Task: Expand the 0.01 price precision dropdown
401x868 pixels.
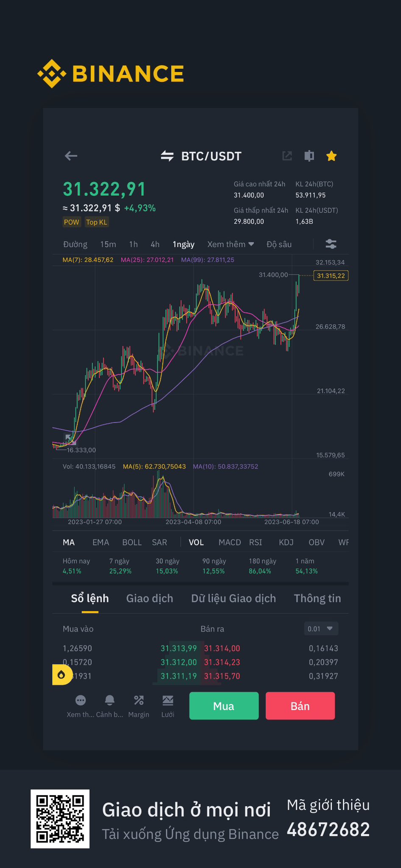Action: pyautogui.click(x=321, y=629)
